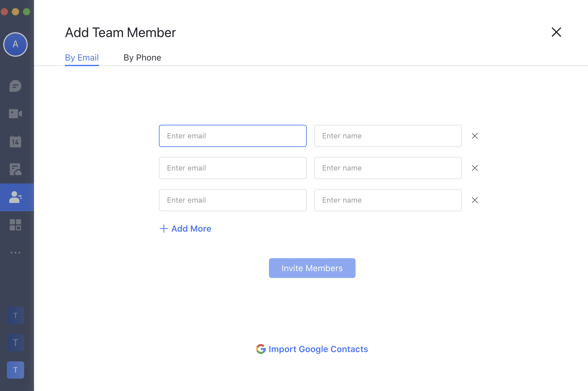
Task: Remove the first member row
Action: coord(475,136)
